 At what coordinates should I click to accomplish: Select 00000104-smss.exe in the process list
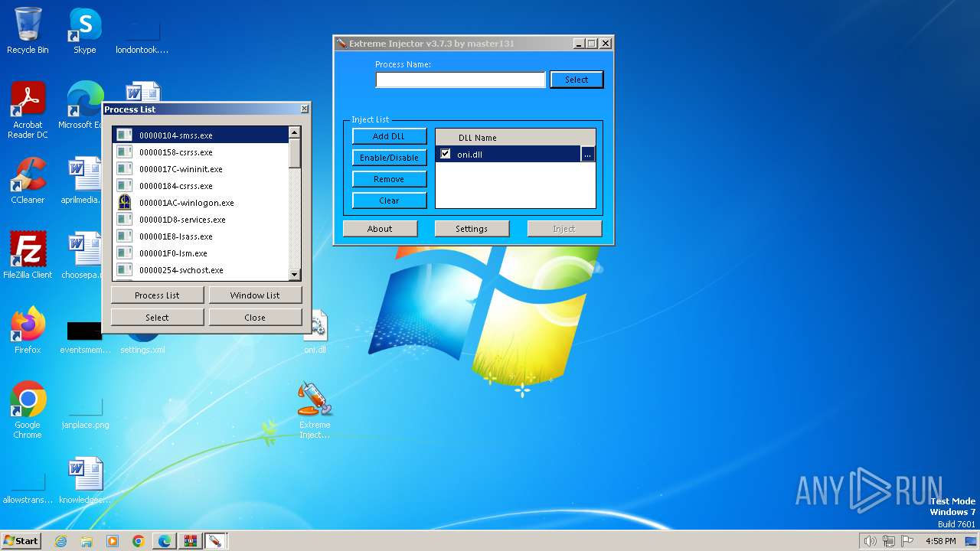(201, 135)
